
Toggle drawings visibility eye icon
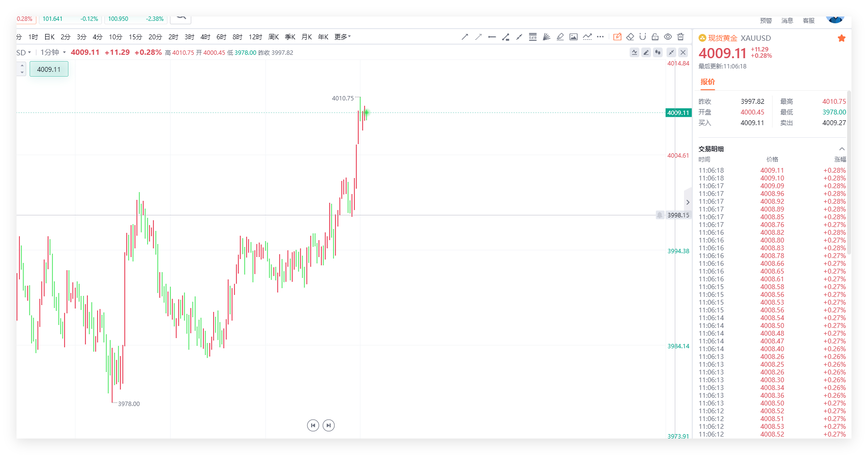668,37
